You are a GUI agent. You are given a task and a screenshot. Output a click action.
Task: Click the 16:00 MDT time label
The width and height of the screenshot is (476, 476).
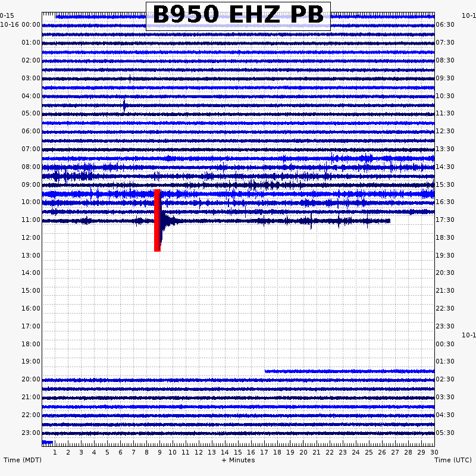coord(31,308)
